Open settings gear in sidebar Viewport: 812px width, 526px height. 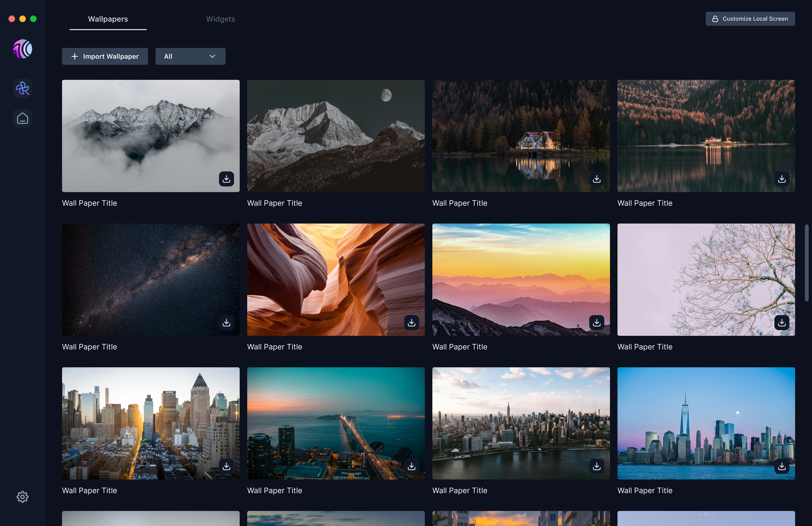tap(23, 497)
